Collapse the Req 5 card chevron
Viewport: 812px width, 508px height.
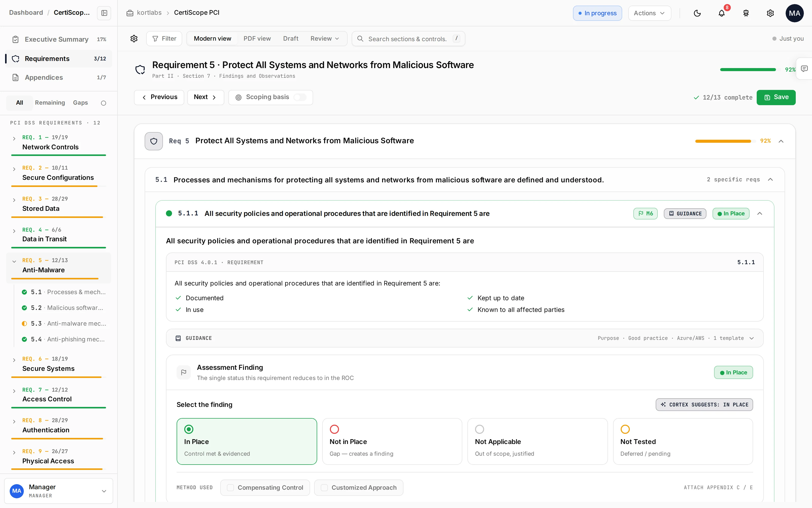(781, 141)
